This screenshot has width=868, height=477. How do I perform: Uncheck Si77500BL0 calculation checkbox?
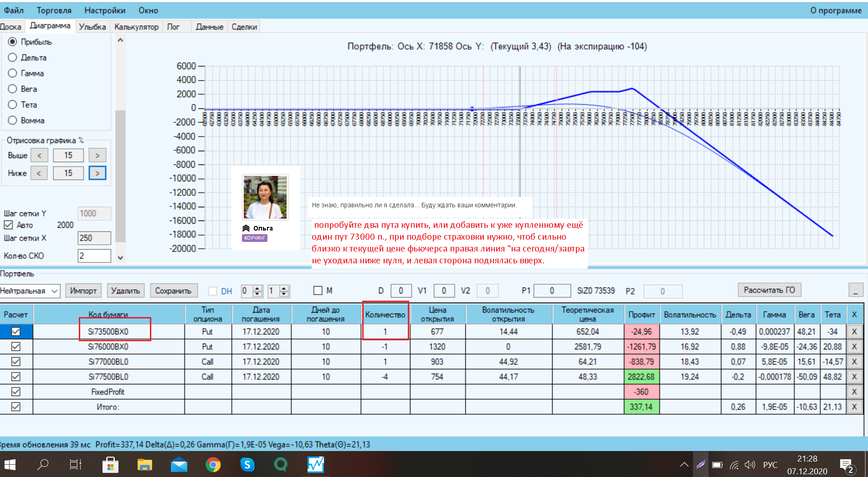(16, 377)
